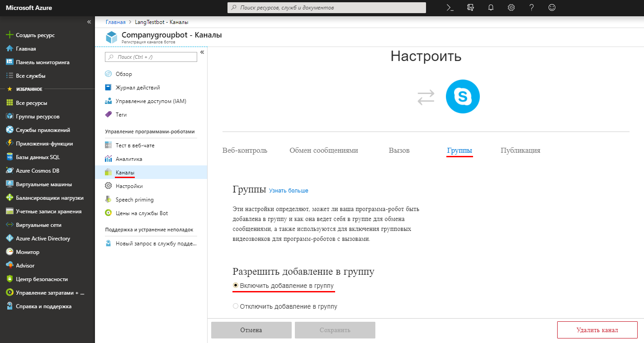Focus the resource menu Поиск field
This screenshot has height=343, width=644.
(151, 57)
